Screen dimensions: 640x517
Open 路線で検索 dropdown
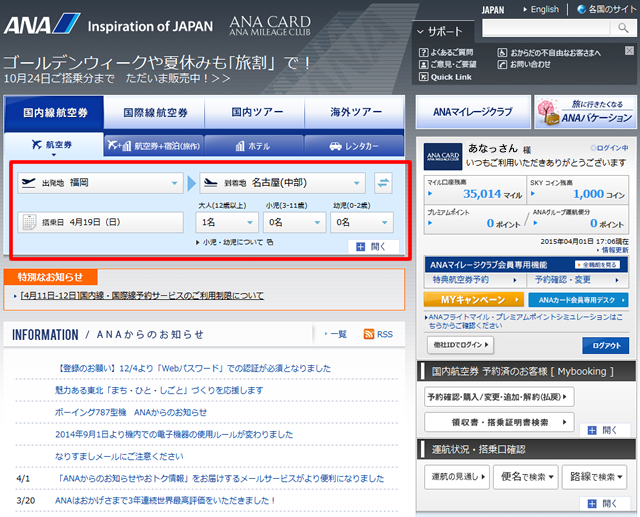point(595,477)
